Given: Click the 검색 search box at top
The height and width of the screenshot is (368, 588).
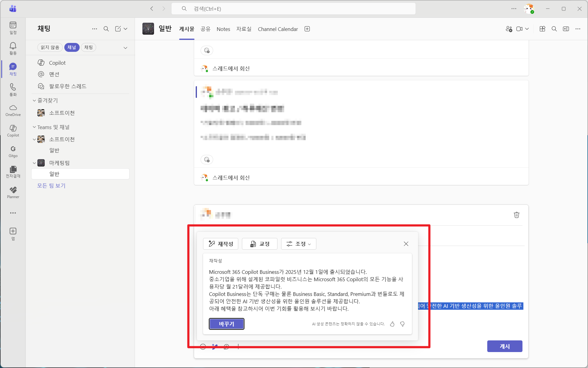Looking at the screenshot, I should coord(293,9).
